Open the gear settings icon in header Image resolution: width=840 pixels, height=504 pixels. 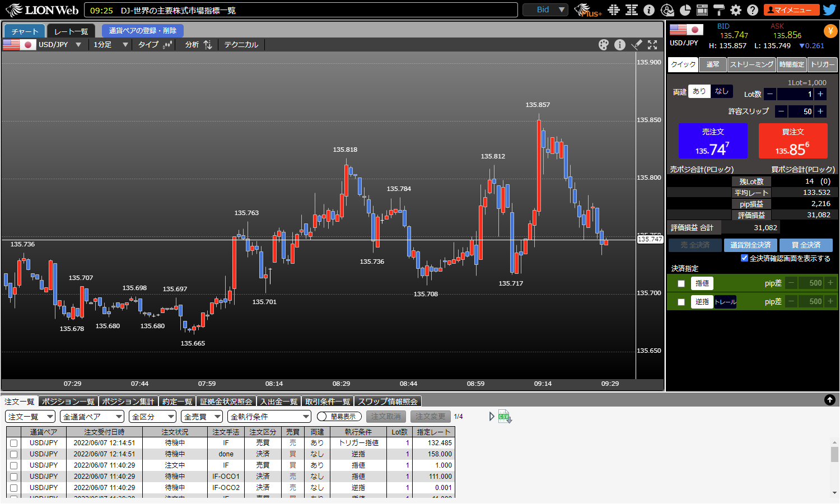736,10
